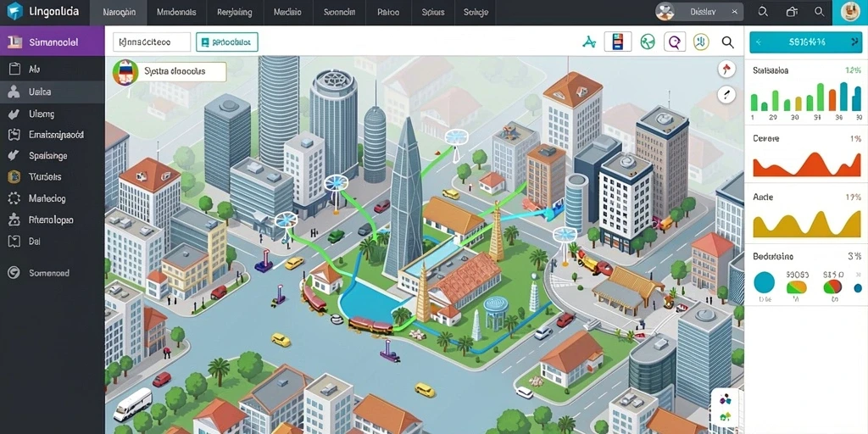Open the Rerjaling tab in the top bar

235,12
